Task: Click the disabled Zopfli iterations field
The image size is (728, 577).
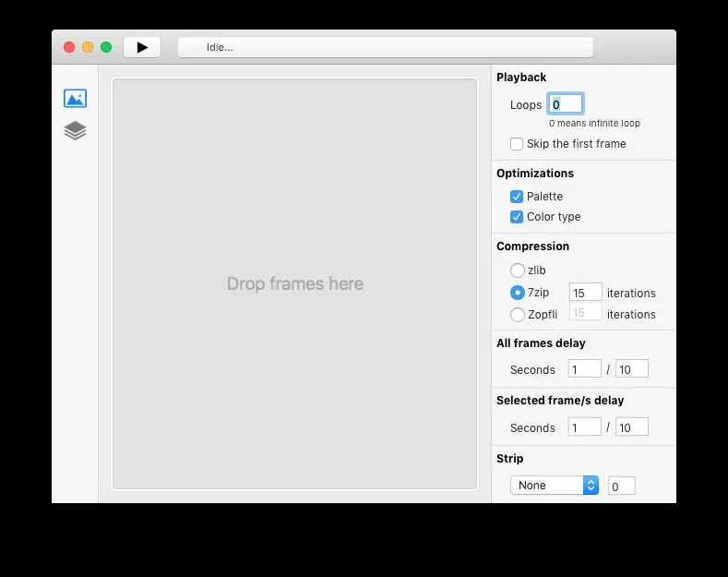Action: [586, 313]
